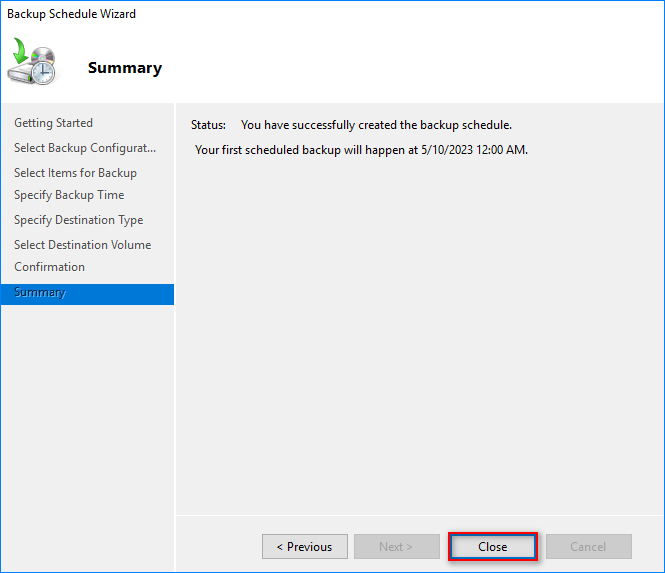Click the Summary page heading
Screen dimensions: 665x573
click(125, 68)
